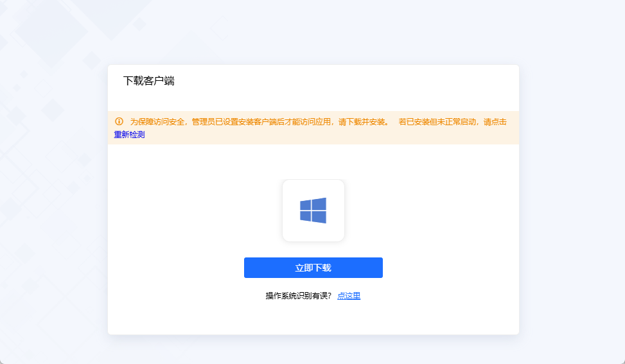This screenshot has width=625, height=364.
Task: Click the decorative squares in the top-left background
Action: pyautogui.click(x=51, y=32)
